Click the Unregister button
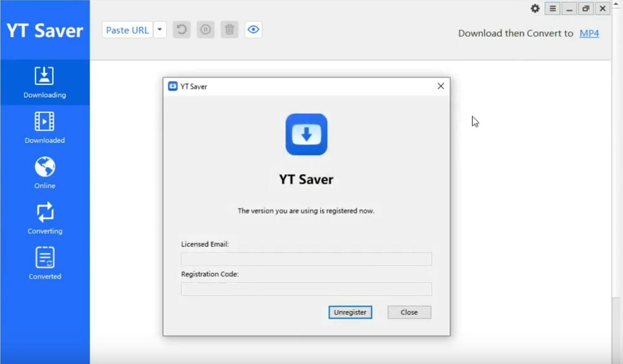Screen dimensions: 623x364 point(350,312)
